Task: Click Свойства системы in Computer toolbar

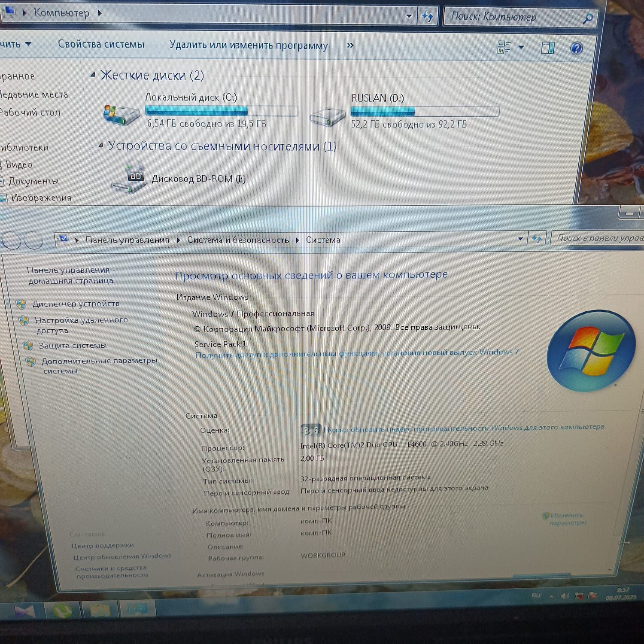Action: click(x=101, y=44)
